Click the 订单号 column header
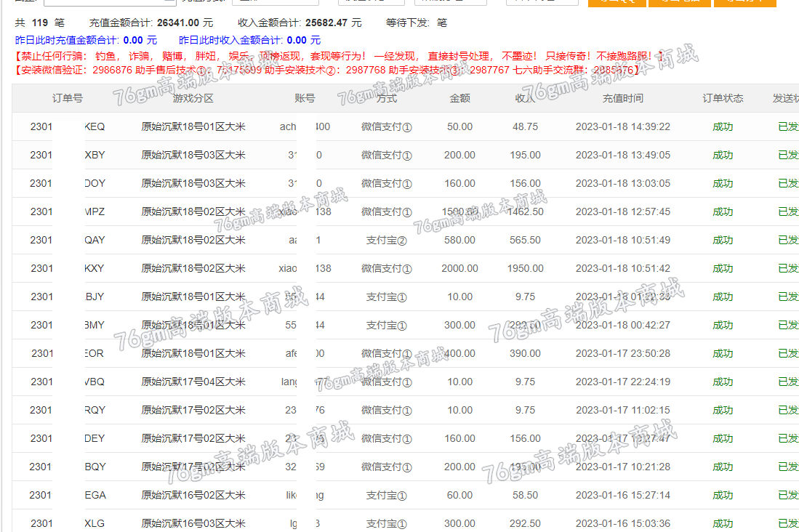 point(68,98)
